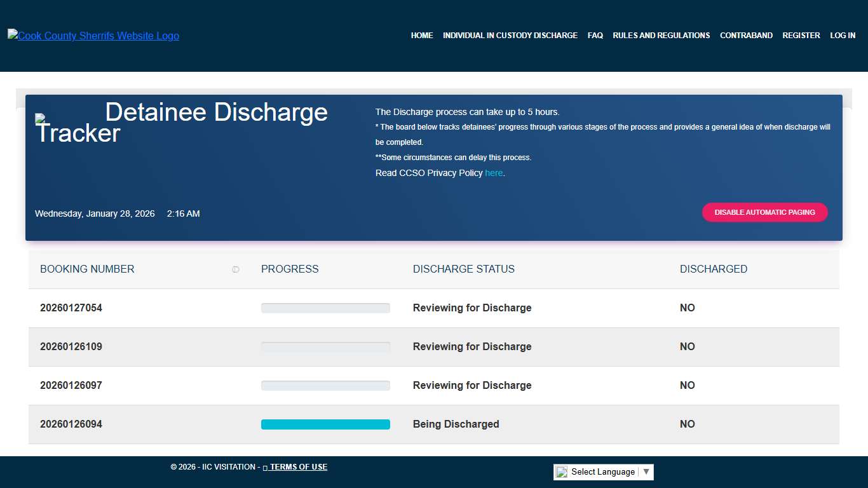Click the Google Translate icon near Select Language
This screenshot has width=868, height=488.
(x=561, y=471)
